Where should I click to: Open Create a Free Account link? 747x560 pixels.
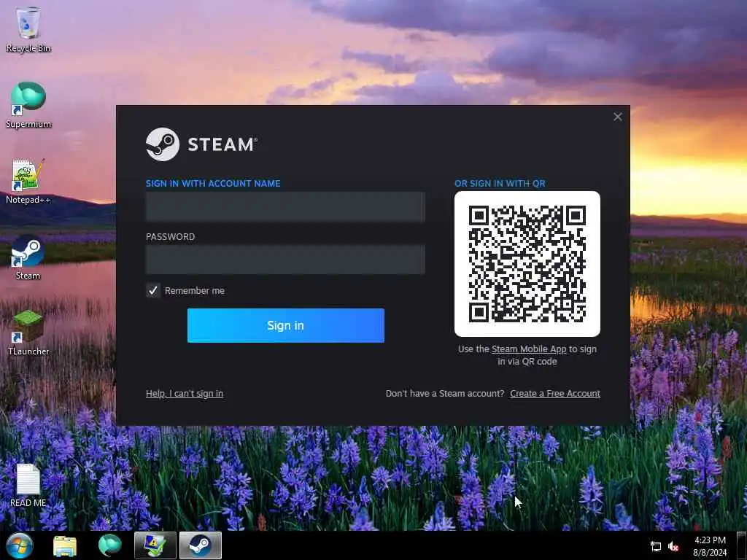click(x=555, y=393)
